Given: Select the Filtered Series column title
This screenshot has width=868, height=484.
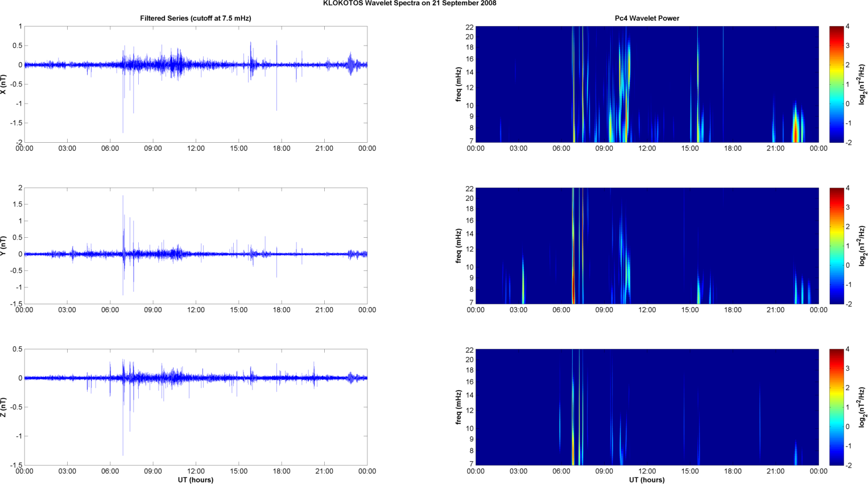Looking at the screenshot, I should (x=196, y=18).
